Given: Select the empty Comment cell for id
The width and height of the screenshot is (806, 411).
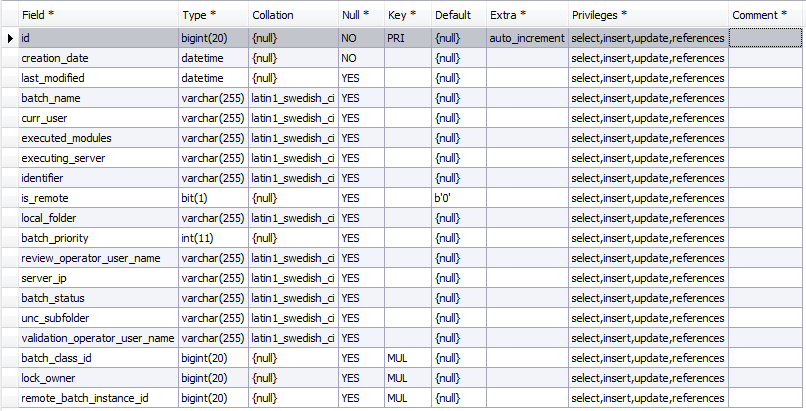Looking at the screenshot, I should click(765, 38).
